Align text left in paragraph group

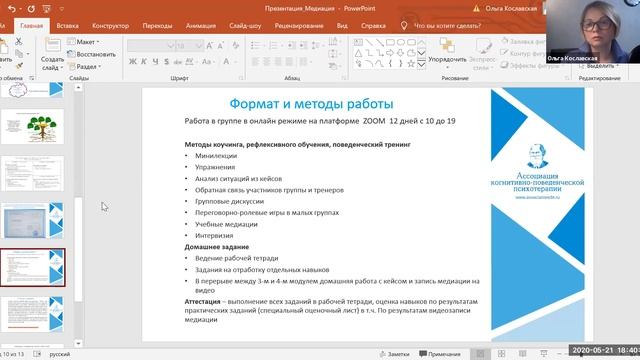tap(255, 62)
